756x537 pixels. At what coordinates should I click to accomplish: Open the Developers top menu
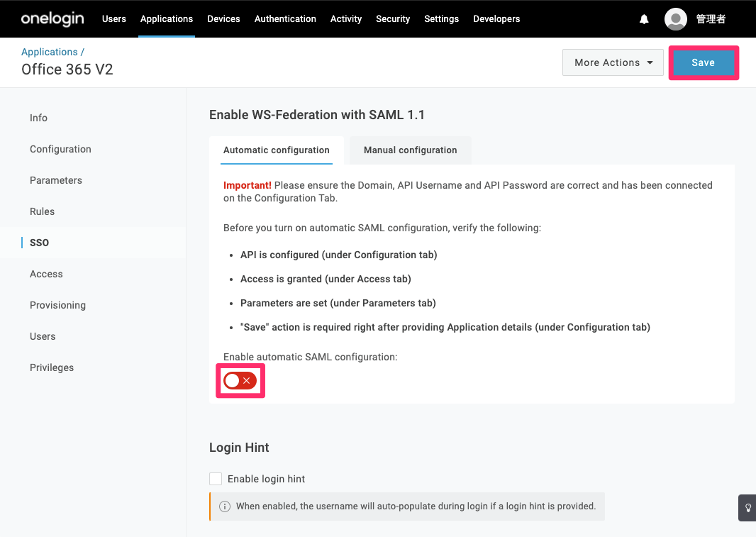point(496,19)
